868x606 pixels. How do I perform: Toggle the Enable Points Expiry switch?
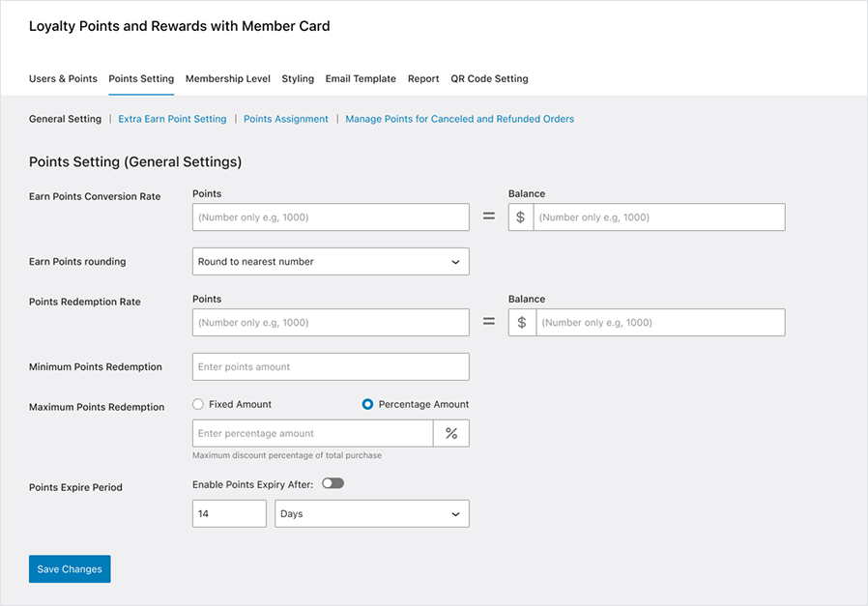[333, 483]
